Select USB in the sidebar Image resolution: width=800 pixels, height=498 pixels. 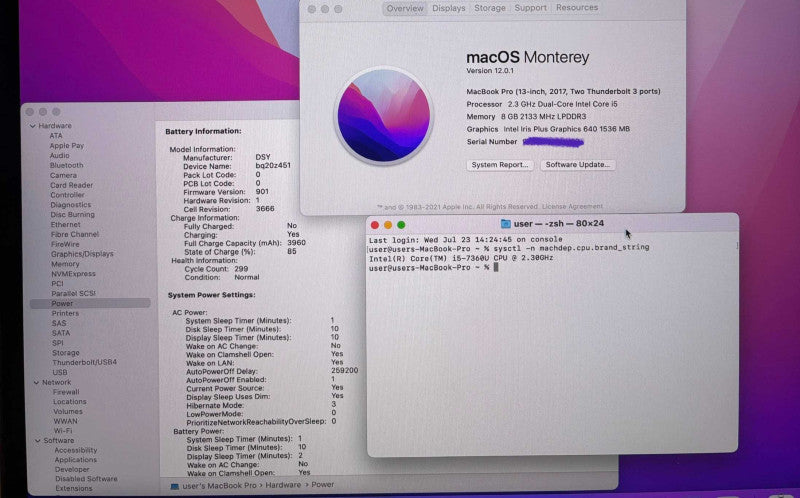point(60,372)
